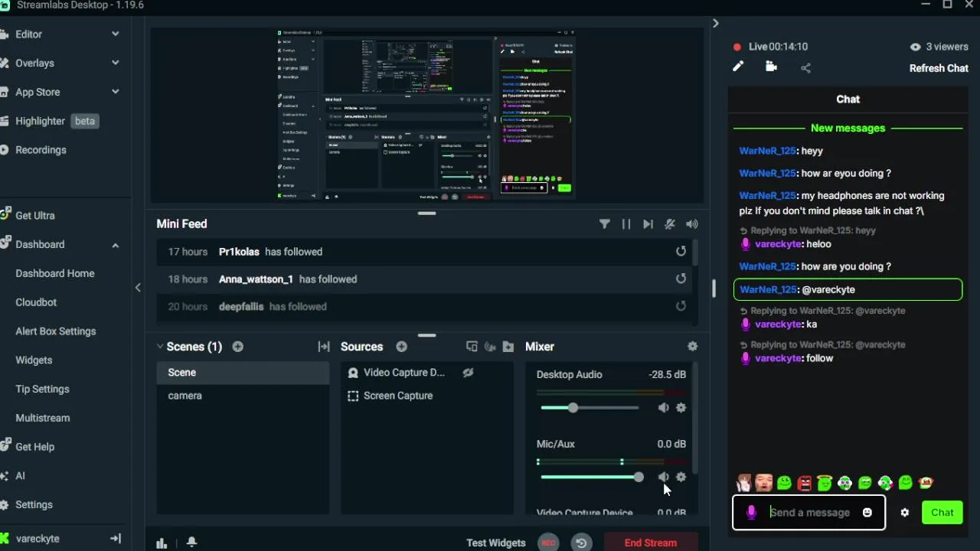Open Multistream option

[43, 418]
